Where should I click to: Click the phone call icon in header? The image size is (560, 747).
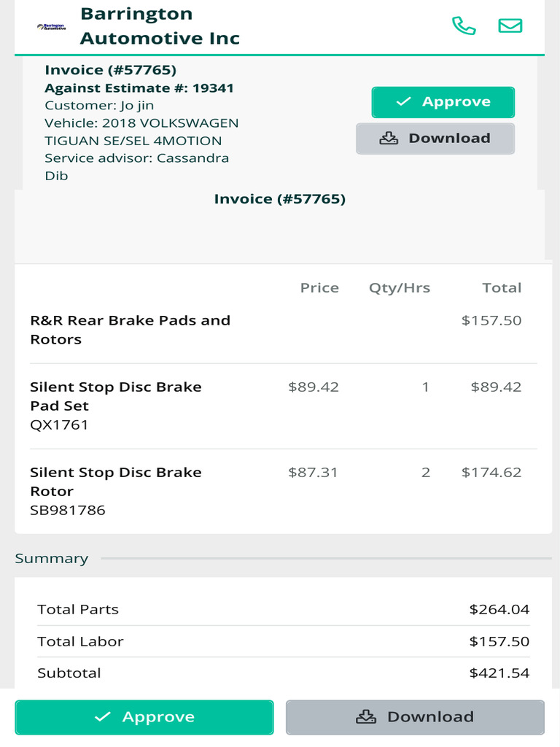[464, 26]
